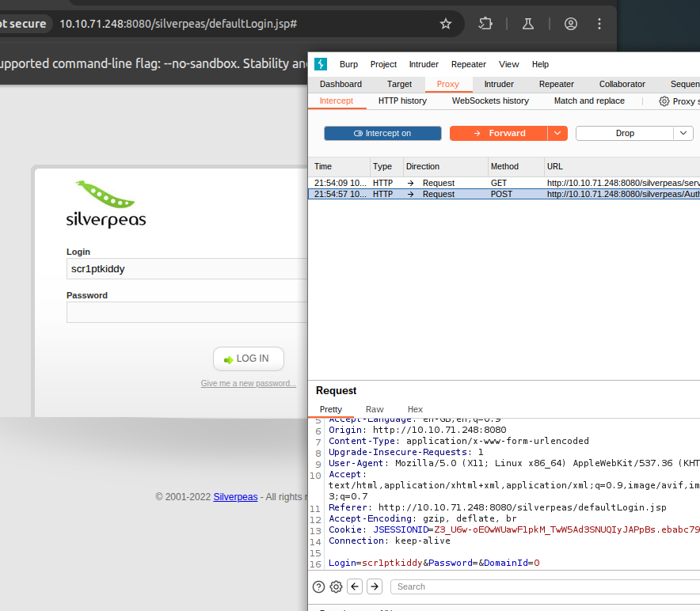Click the LOG IN button
700x611 pixels.
pyautogui.click(x=248, y=359)
